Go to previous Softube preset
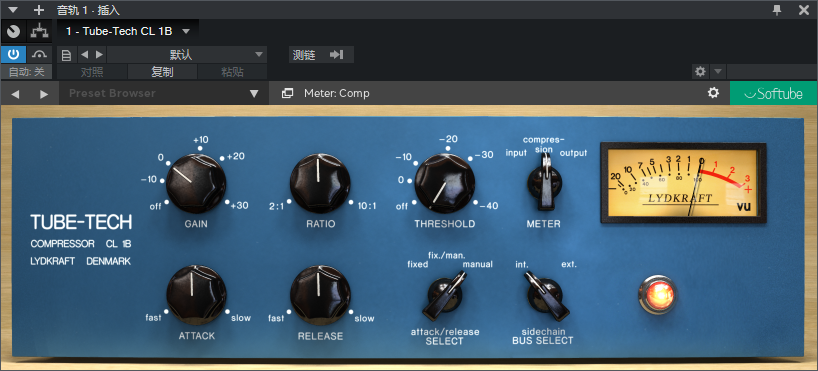 coord(15,94)
